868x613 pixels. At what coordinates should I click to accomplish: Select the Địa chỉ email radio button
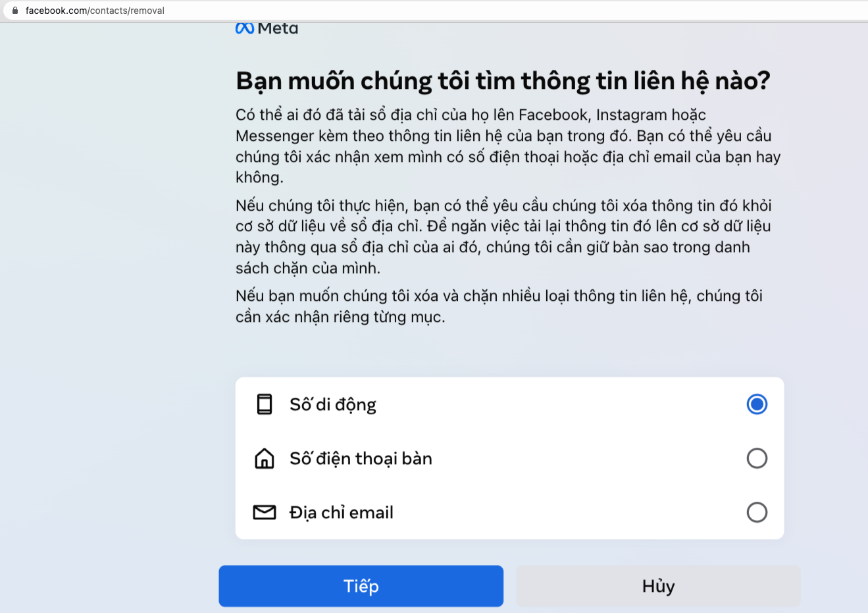[x=757, y=512]
